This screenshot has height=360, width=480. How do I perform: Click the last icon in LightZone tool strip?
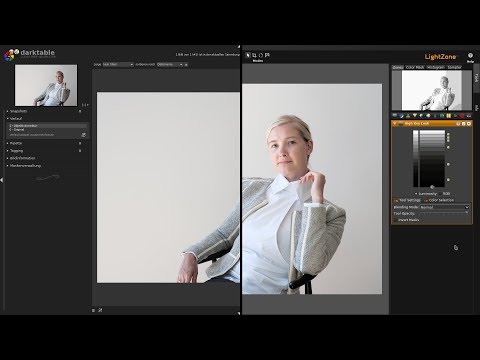click(x=469, y=115)
